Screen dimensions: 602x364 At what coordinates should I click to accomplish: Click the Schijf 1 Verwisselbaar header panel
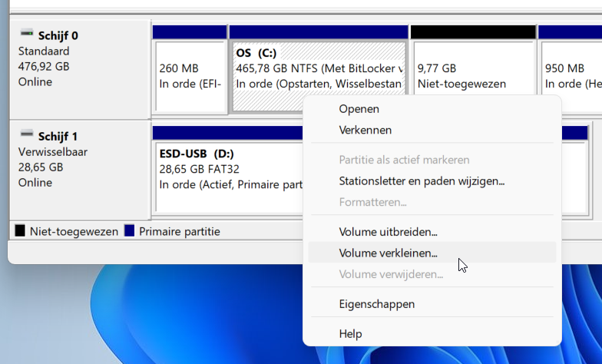(x=80, y=170)
